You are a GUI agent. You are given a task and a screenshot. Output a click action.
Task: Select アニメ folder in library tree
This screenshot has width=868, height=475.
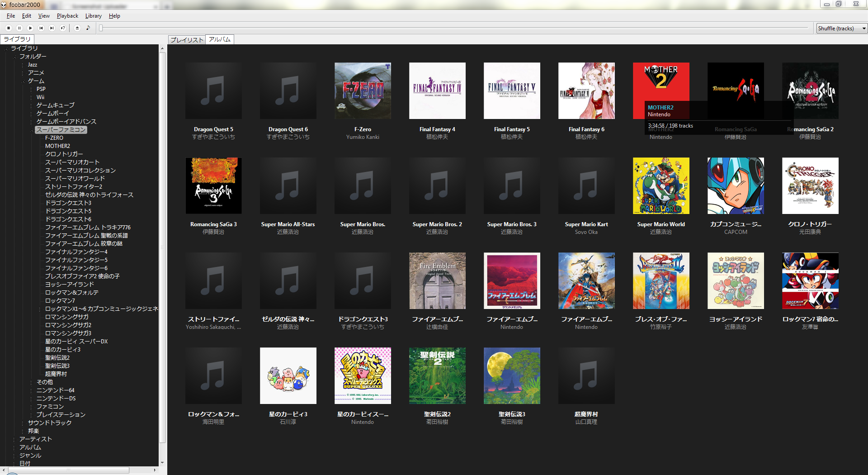36,73
